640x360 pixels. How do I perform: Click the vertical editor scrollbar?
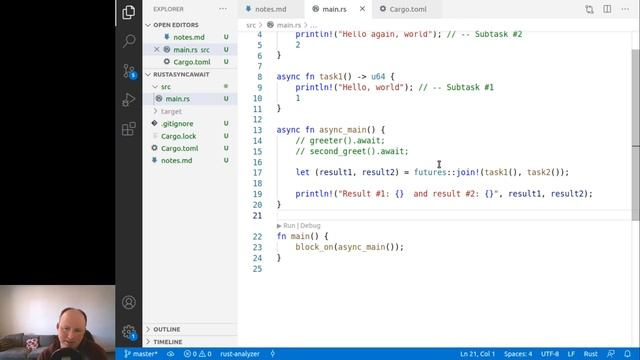636,135
